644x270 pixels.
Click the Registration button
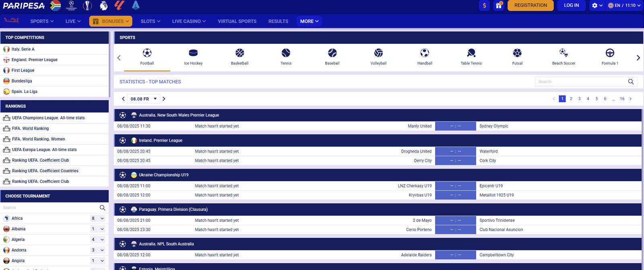530,5
